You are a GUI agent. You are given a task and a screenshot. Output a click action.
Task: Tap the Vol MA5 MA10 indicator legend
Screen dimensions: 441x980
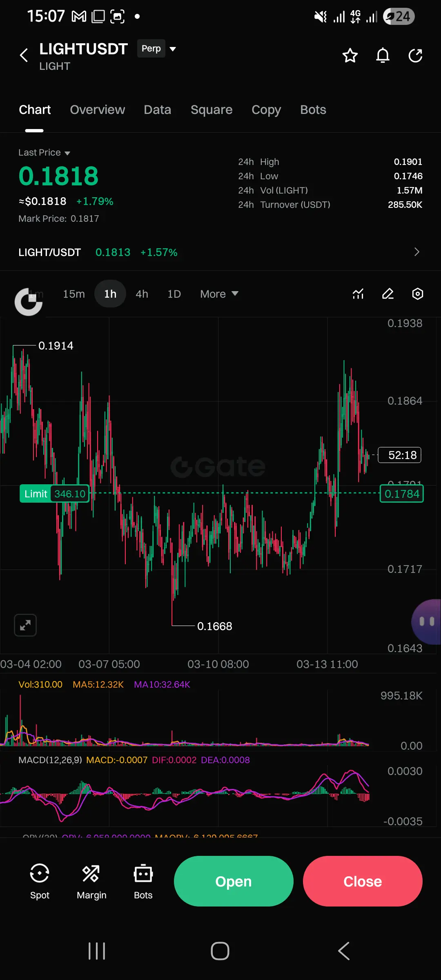[x=104, y=684]
